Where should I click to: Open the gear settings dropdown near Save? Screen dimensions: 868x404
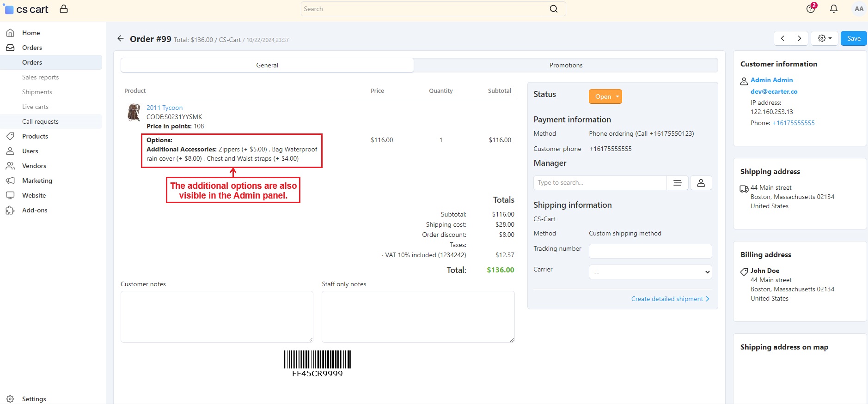[825, 38]
